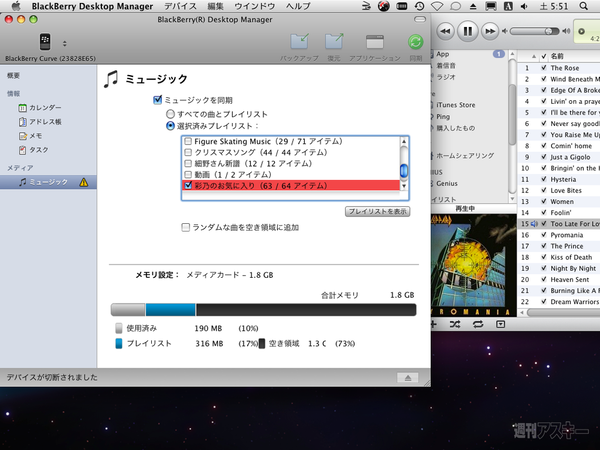
Task: Select Music item in the sidebar
Action: click(x=48, y=182)
